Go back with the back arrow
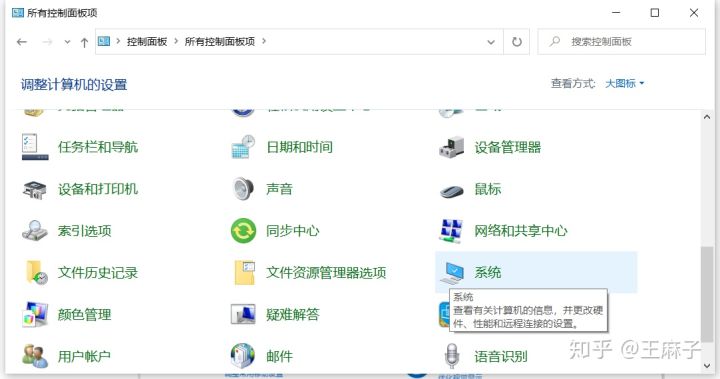This screenshot has height=379, width=720. pyautogui.click(x=22, y=42)
